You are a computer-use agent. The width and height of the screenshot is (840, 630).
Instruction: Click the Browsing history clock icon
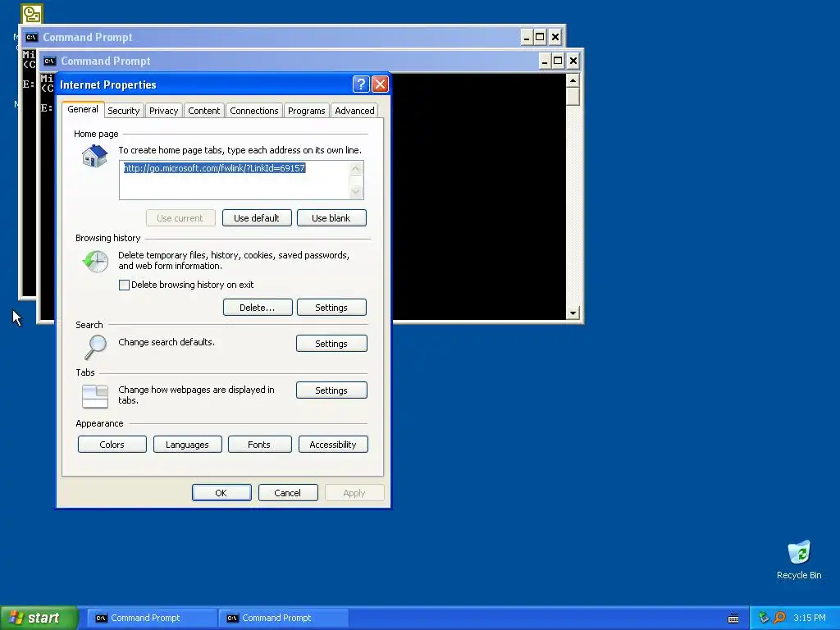pyautogui.click(x=95, y=262)
